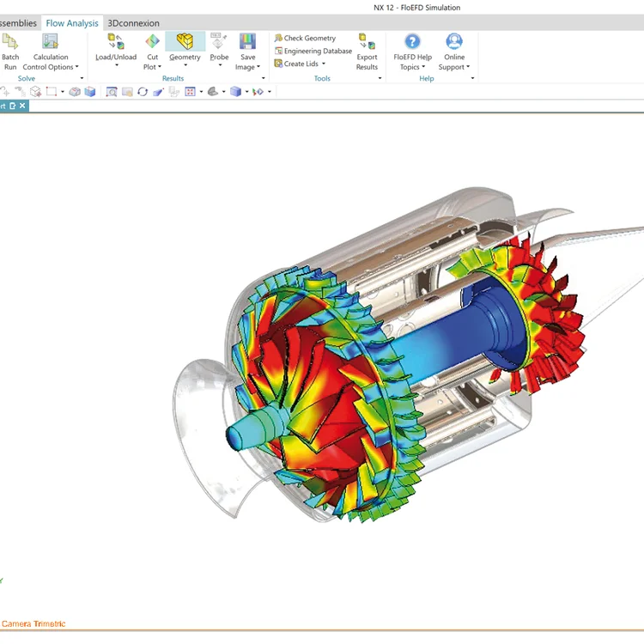Click the Zoom magnifier window icon
The width and height of the screenshot is (644, 644).
(112, 92)
